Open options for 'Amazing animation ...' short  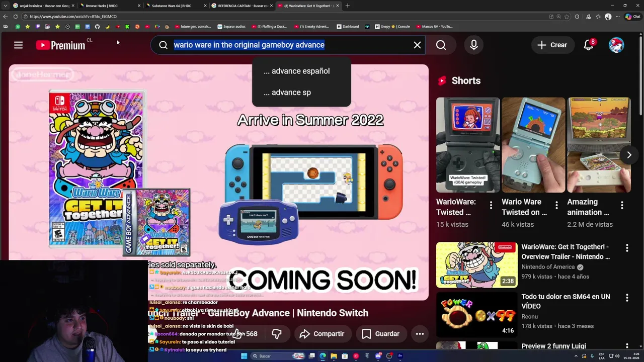(622, 205)
